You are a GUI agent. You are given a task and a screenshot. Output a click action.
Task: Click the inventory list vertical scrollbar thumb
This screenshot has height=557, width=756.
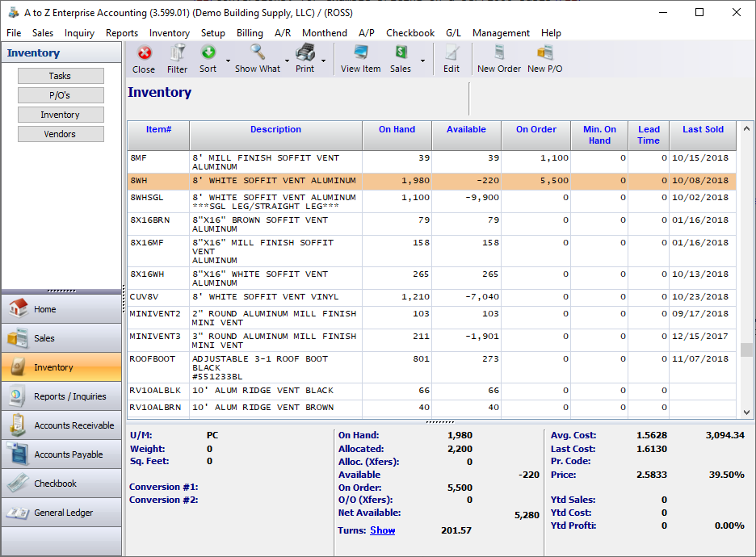(746, 350)
